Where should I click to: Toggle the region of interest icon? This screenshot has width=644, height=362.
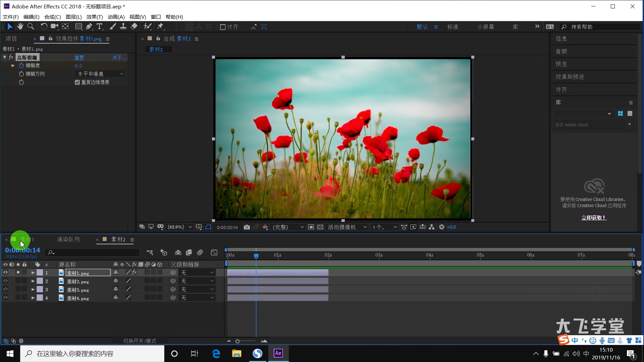(311, 227)
